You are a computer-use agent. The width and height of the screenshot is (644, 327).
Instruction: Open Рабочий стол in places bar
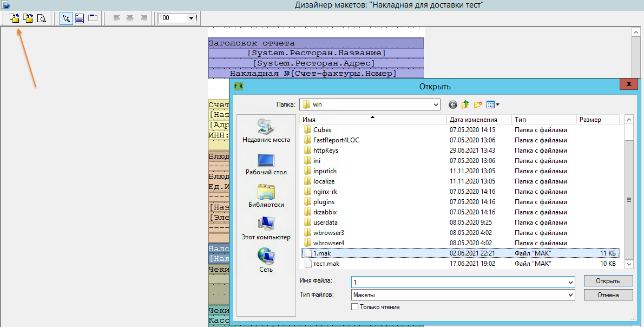[266, 165]
